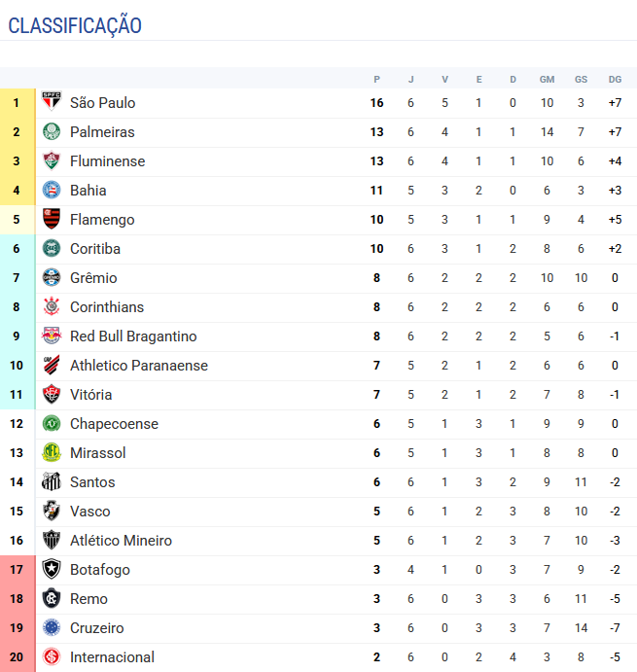Click the GM goals scored header
The image size is (637, 672).
click(x=547, y=79)
